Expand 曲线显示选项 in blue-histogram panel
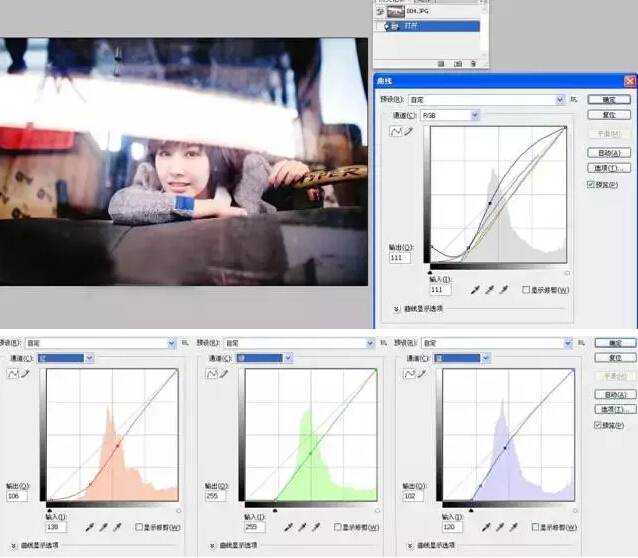638x558 pixels. (x=410, y=545)
